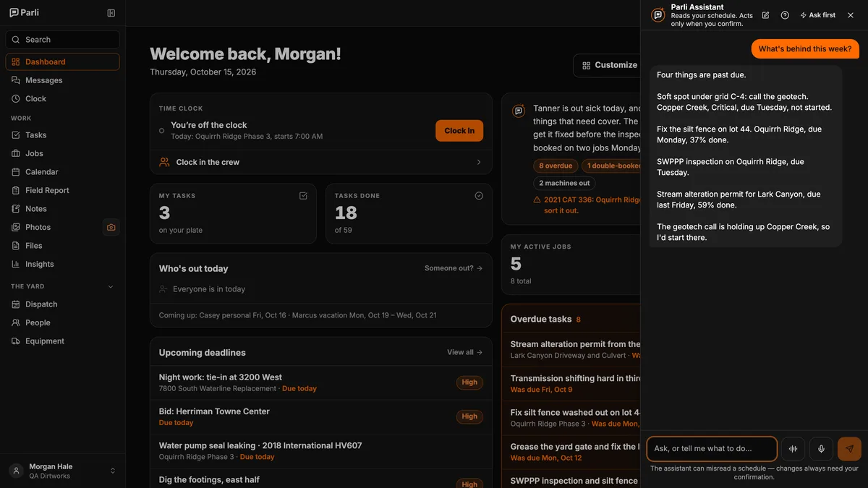
Task: Click the sidebar Search box
Action: coord(62,40)
